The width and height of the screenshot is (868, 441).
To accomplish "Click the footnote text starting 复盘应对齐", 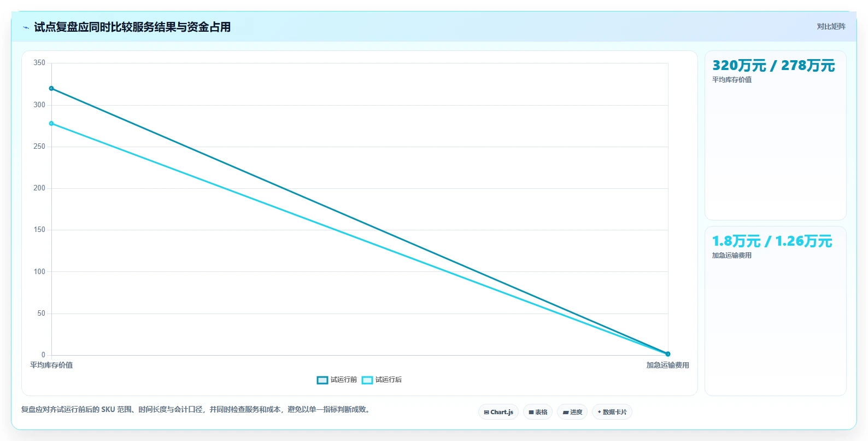I will point(197,409).
